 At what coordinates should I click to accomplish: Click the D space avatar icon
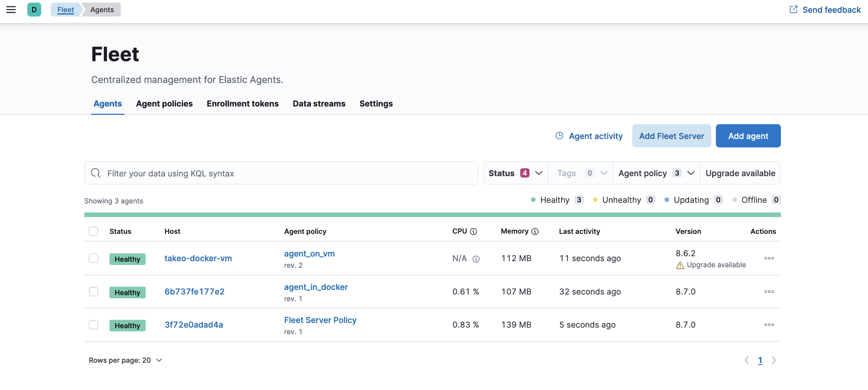tap(34, 9)
